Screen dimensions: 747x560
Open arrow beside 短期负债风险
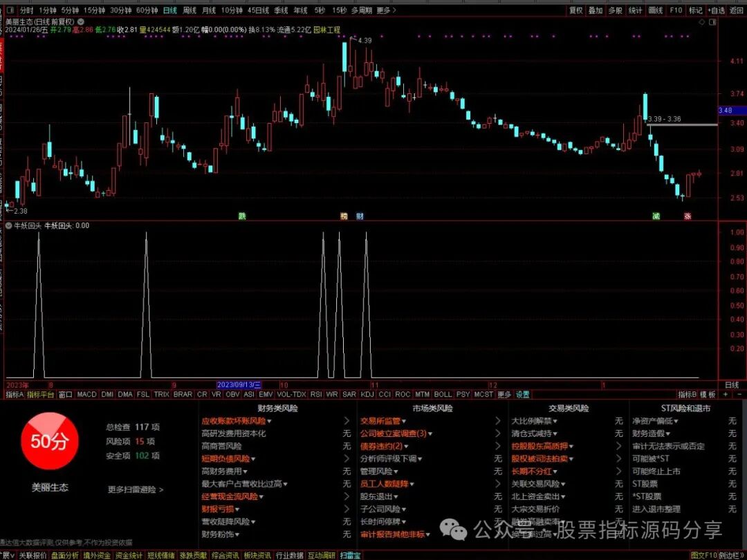click(347, 458)
